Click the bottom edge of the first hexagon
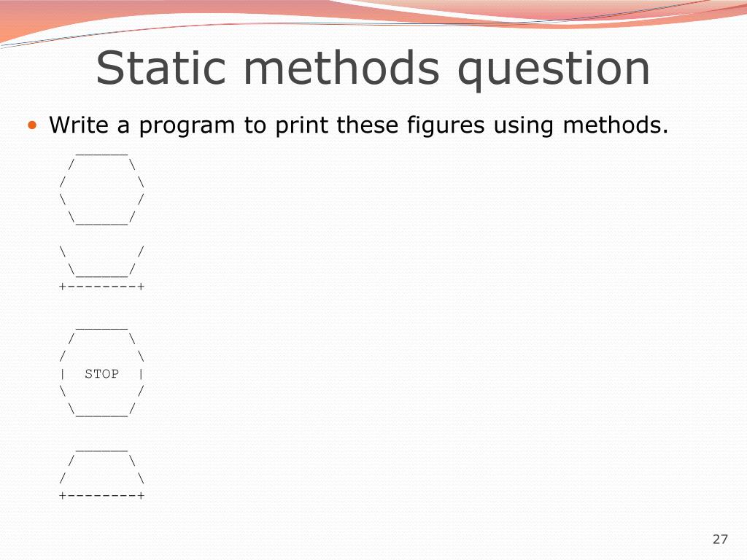 tap(101, 218)
